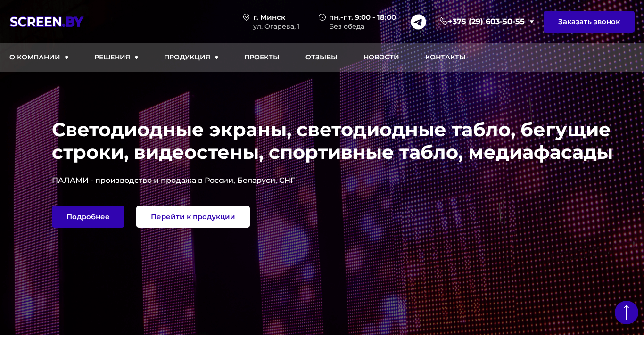The width and height of the screenshot is (644, 362).
Task: Click the Светодиодные экраны main heading
Action: (x=332, y=141)
